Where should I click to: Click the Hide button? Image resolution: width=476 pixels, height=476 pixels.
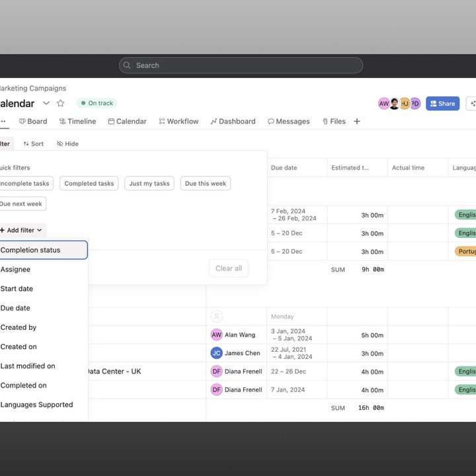(x=67, y=144)
